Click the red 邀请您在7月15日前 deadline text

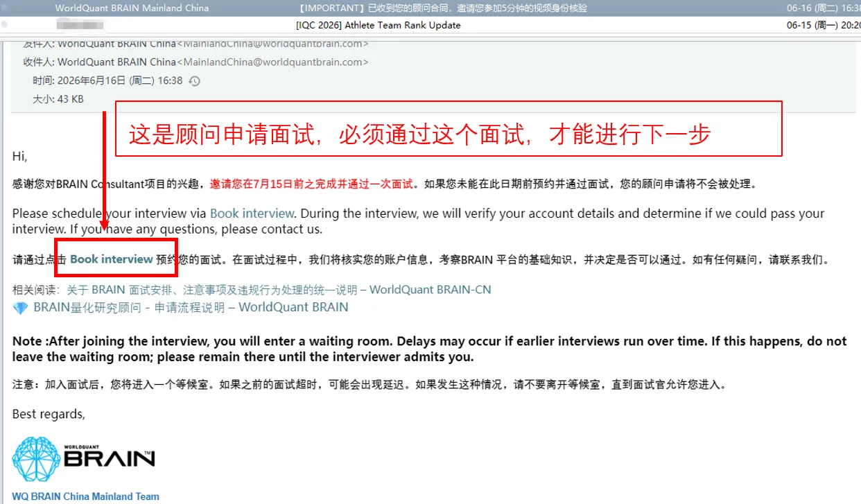pyautogui.click(x=313, y=184)
